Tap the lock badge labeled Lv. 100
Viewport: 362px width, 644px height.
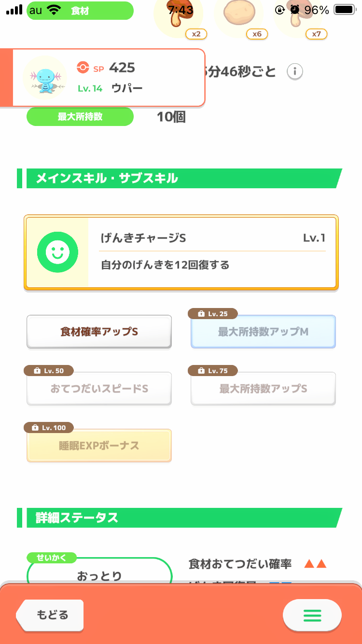pyautogui.click(x=48, y=428)
